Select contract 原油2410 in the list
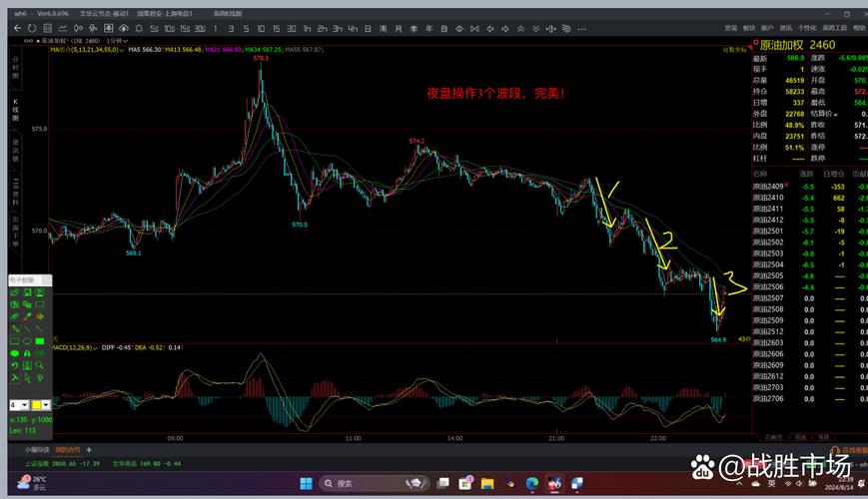 coord(768,198)
